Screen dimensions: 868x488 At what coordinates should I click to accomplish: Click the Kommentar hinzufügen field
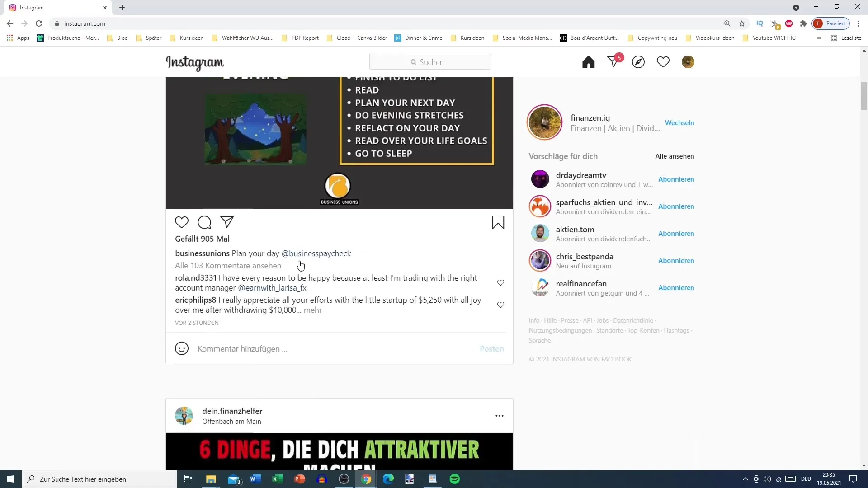click(335, 349)
